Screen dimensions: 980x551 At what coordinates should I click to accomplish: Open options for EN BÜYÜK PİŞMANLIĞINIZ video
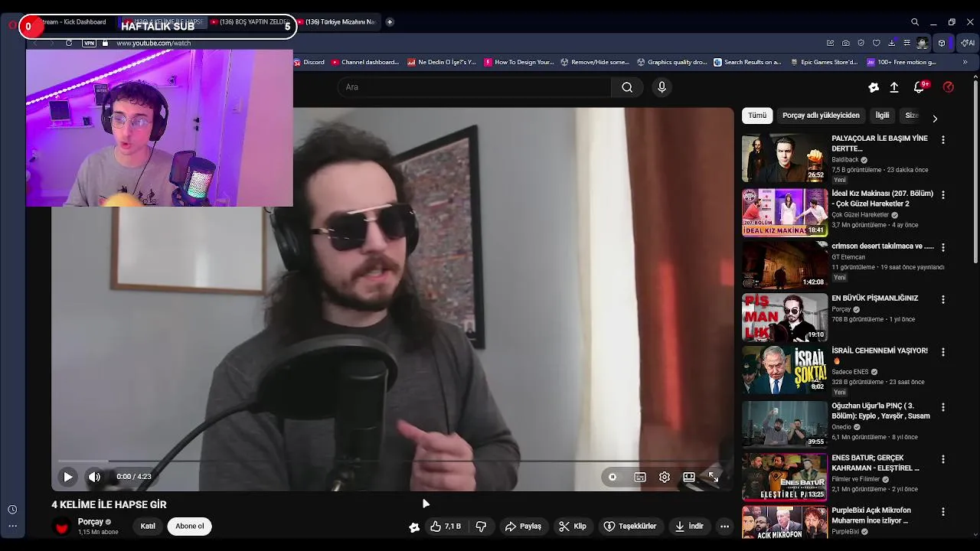943,300
